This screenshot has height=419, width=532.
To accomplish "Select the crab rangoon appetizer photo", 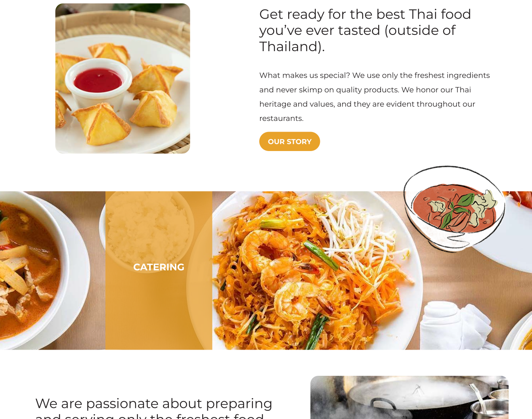I will (122, 78).
